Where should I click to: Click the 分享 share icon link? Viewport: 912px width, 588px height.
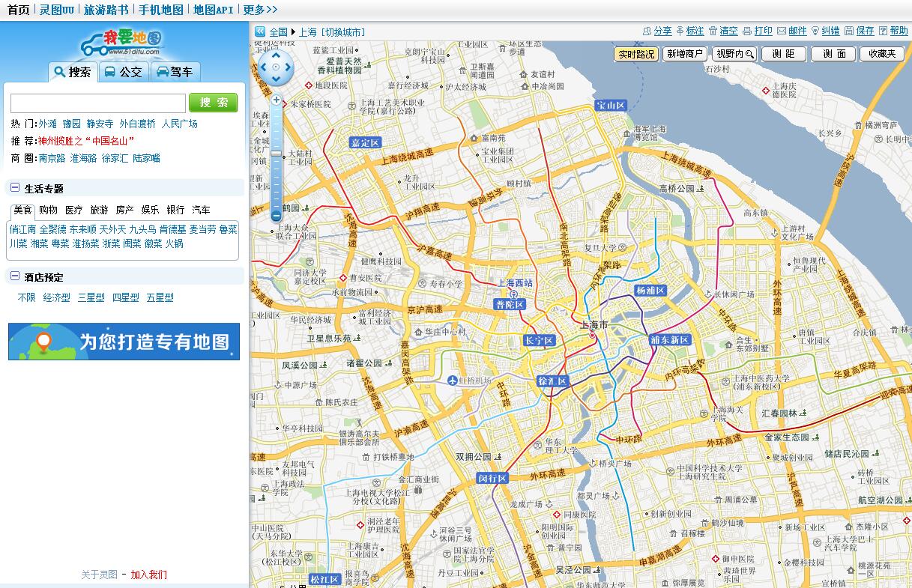[656, 31]
